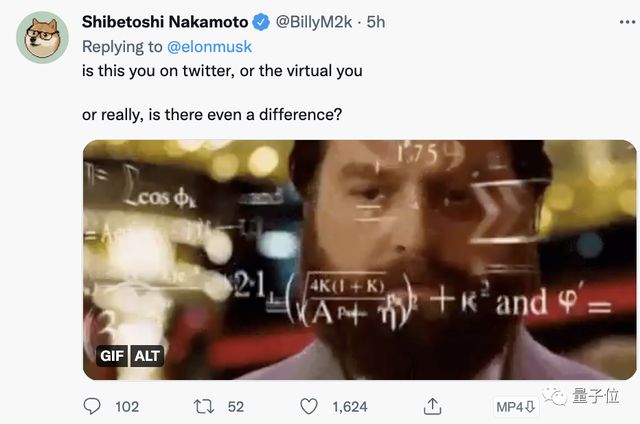The width and height of the screenshot is (640, 424).
Task: Click the 102 replies count
Action: point(127,406)
